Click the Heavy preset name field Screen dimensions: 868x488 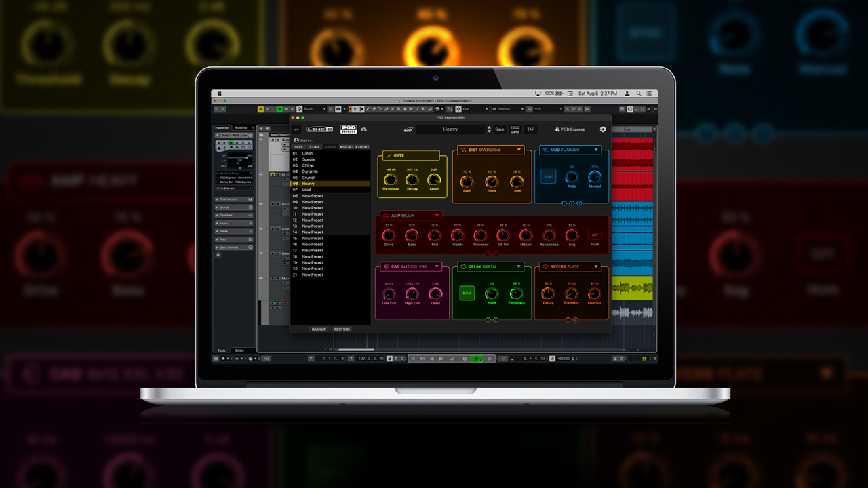tap(450, 129)
